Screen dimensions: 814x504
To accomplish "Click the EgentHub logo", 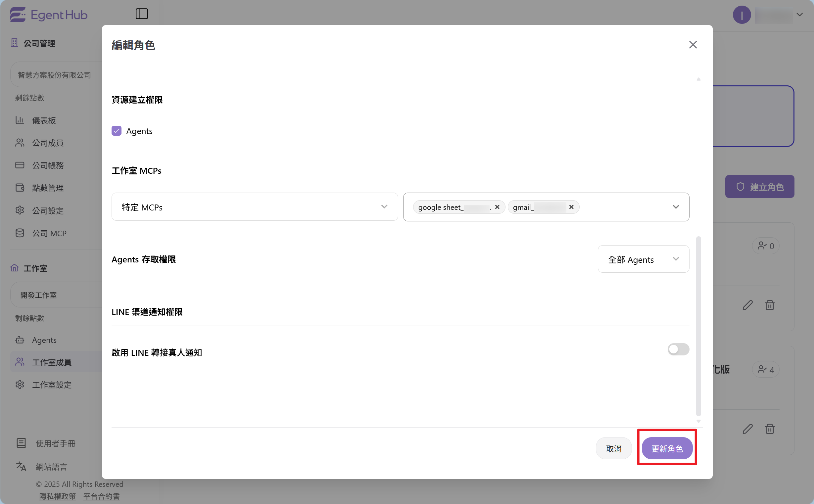I will coord(49,15).
